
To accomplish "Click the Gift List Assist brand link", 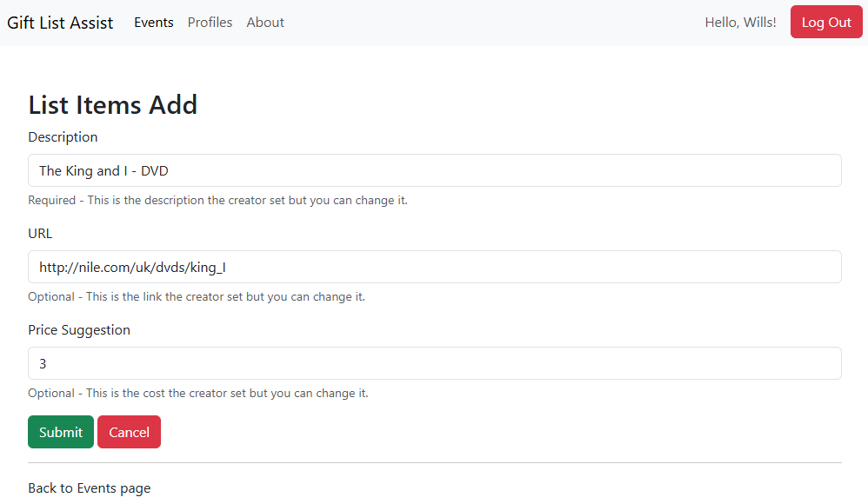I will [x=60, y=23].
